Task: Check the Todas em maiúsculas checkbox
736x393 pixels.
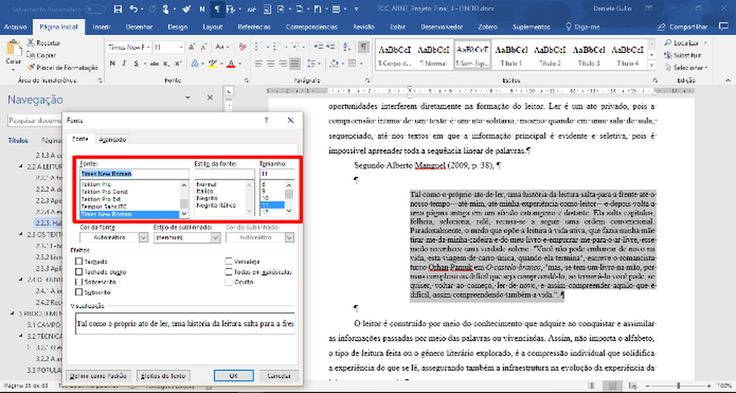Action: (x=228, y=272)
